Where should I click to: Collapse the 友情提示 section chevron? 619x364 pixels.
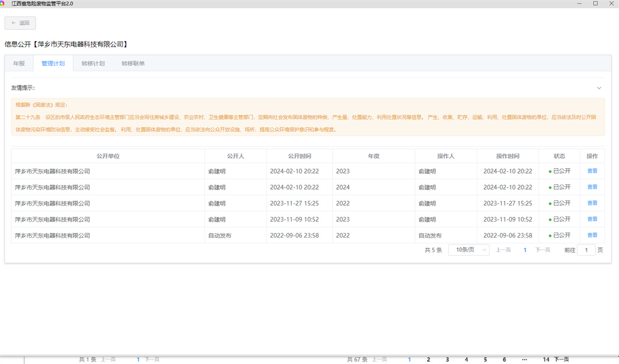pyautogui.click(x=599, y=88)
